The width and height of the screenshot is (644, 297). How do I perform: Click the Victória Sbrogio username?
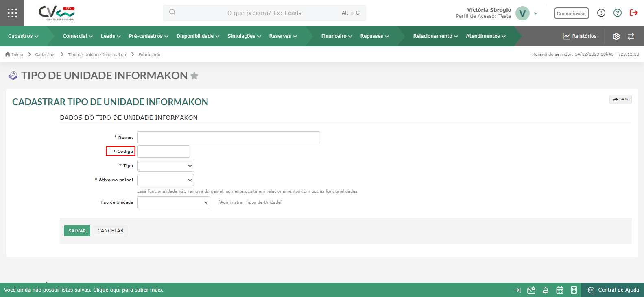(x=489, y=10)
